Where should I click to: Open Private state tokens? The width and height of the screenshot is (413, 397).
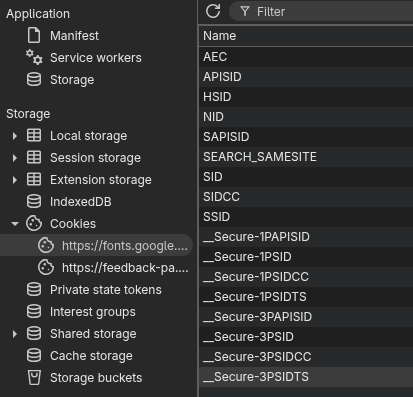point(106,290)
